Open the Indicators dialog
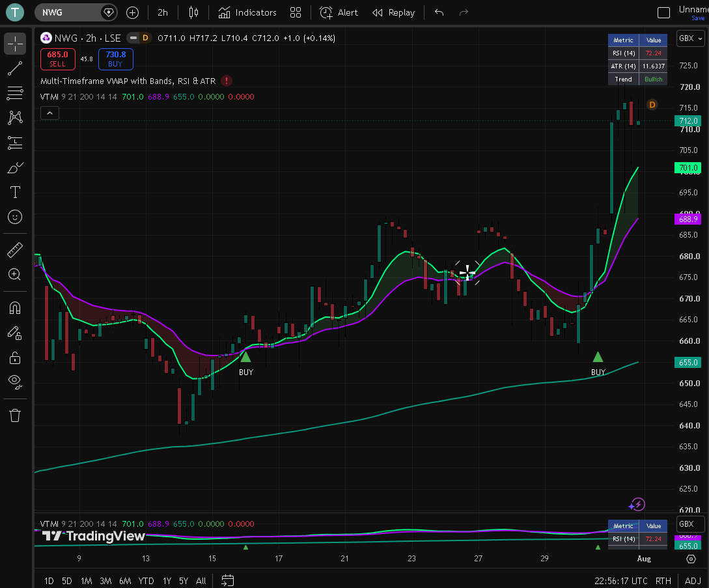 247,12
